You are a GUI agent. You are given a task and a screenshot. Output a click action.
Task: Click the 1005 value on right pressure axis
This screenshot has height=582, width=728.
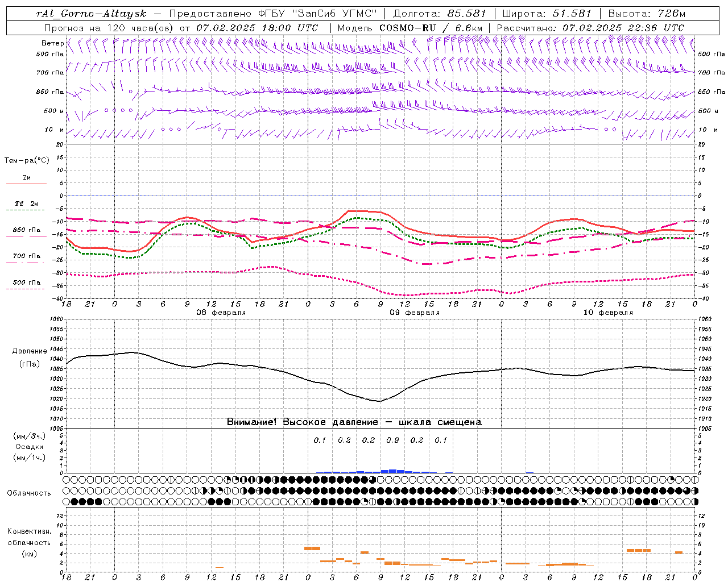[x=704, y=428]
